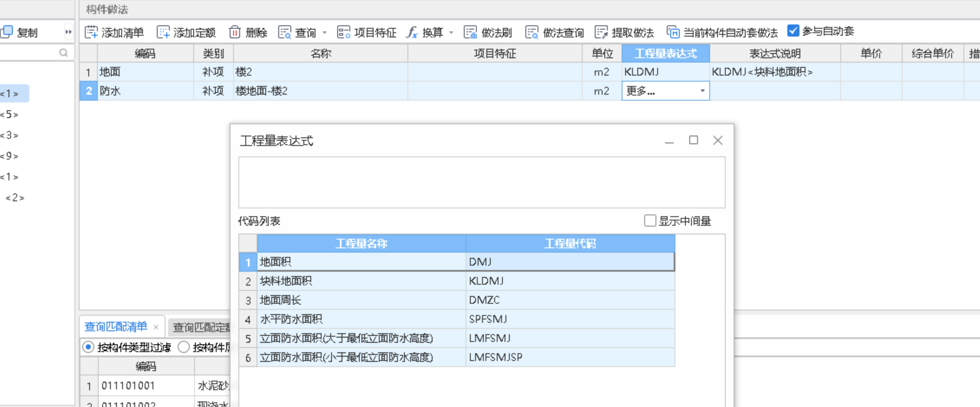This screenshot has height=407, width=980.
Task: Click the KLDMJ cell in the dialog list
Action: [x=570, y=281]
